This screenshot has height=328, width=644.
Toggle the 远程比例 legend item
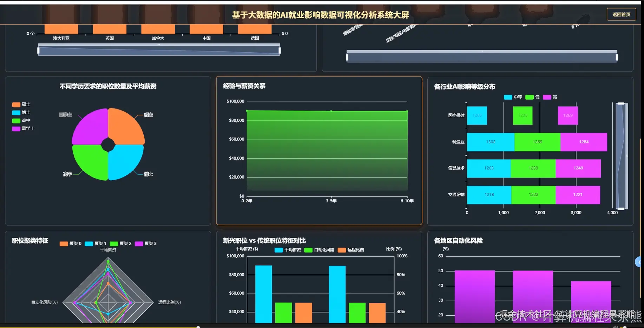pyautogui.click(x=351, y=250)
